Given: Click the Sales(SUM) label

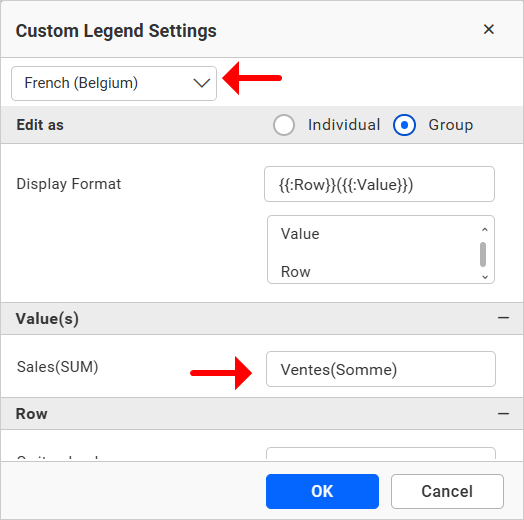Looking at the screenshot, I should pos(57,367).
